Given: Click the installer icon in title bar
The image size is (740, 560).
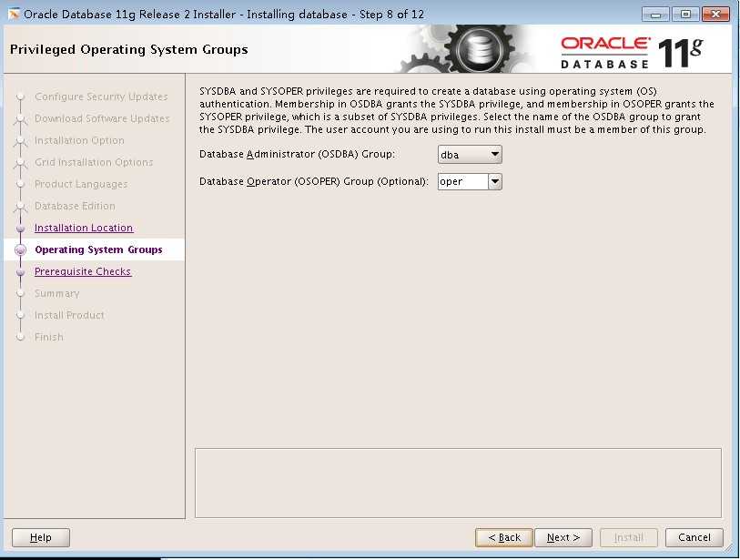Looking at the screenshot, I should click(14, 14).
